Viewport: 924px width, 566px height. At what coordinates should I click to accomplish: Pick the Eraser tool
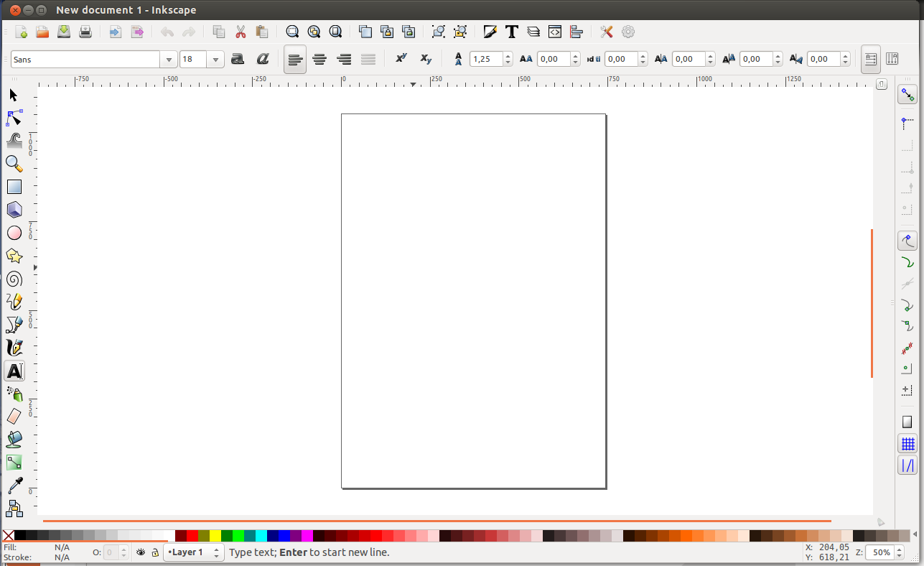point(14,417)
